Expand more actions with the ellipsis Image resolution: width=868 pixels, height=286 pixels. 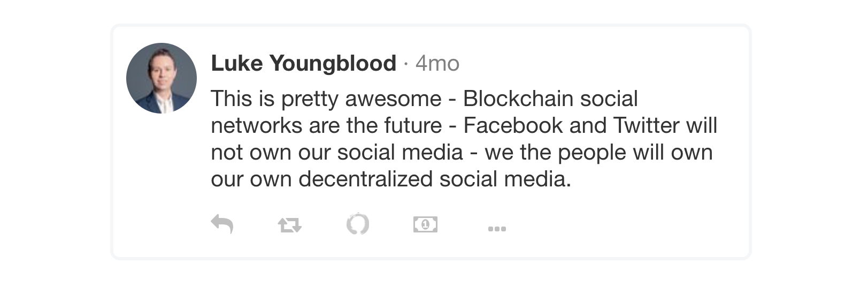coord(497,229)
